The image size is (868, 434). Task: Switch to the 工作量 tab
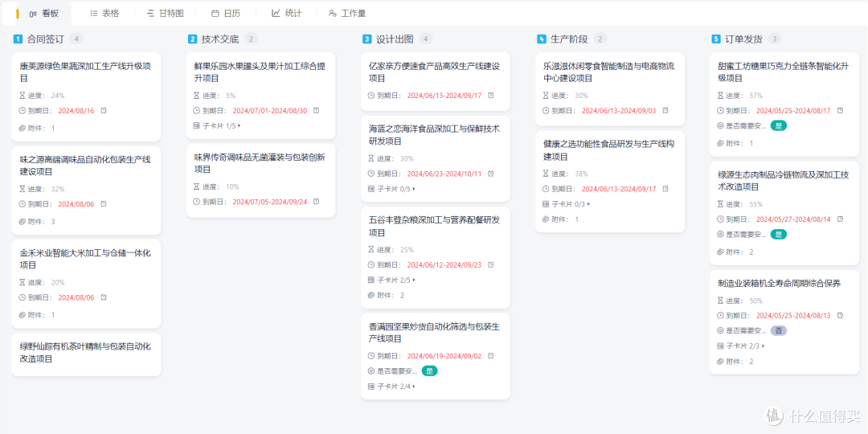pos(347,14)
